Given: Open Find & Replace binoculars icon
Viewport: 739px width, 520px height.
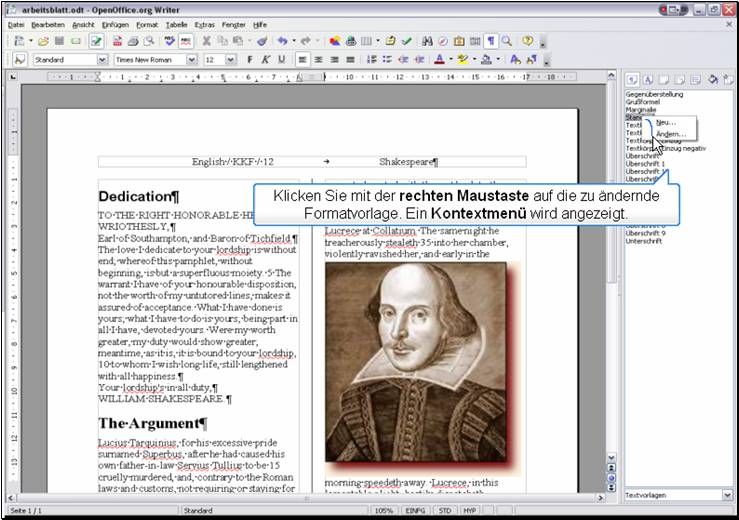Looking at the screenshot, I should point(427,42).
